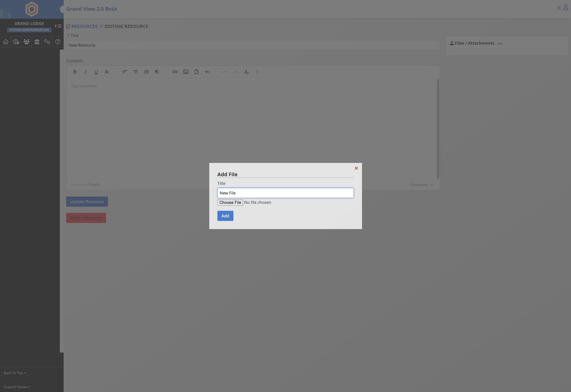Click the Update Resource button

coord(87,202)
